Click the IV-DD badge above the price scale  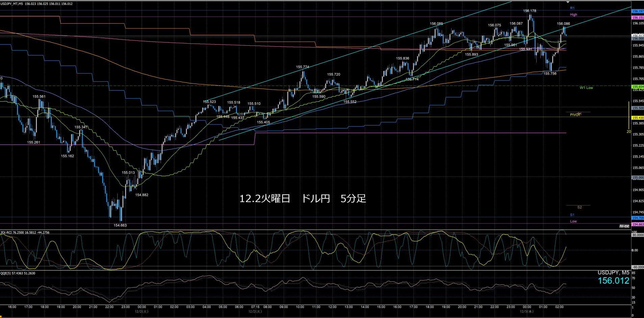coord(624,226)
